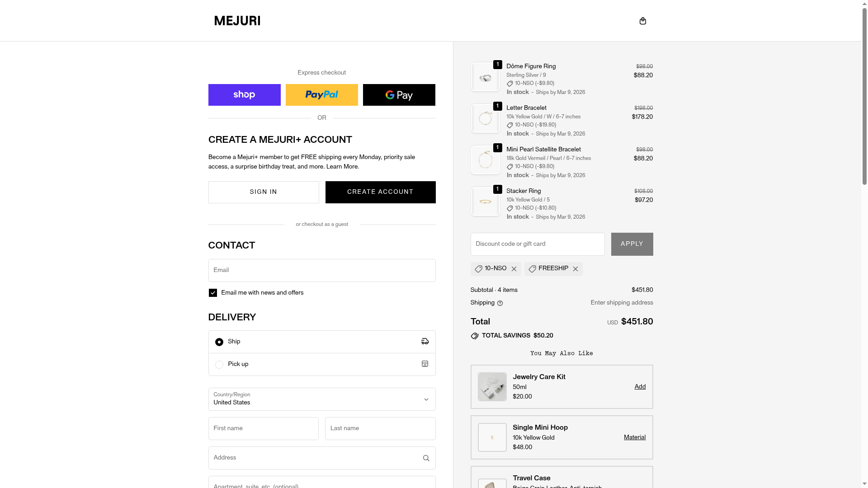
Task: Select the Pick up delivery option
Action: [219, 365]
